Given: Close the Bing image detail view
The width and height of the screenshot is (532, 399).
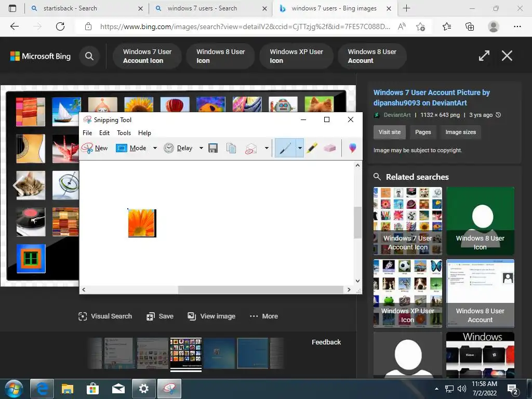Looking at the screenshot, I should (x=507, y=56).
